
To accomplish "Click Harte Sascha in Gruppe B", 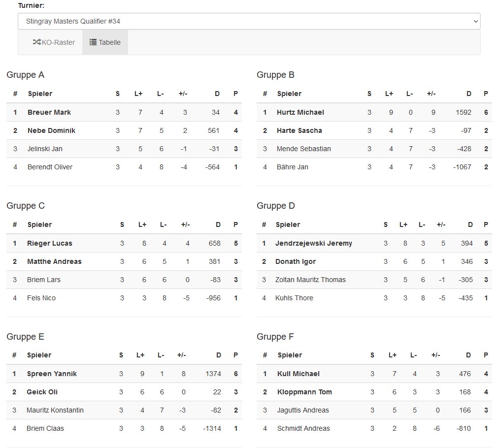I will tap(299, 130).
